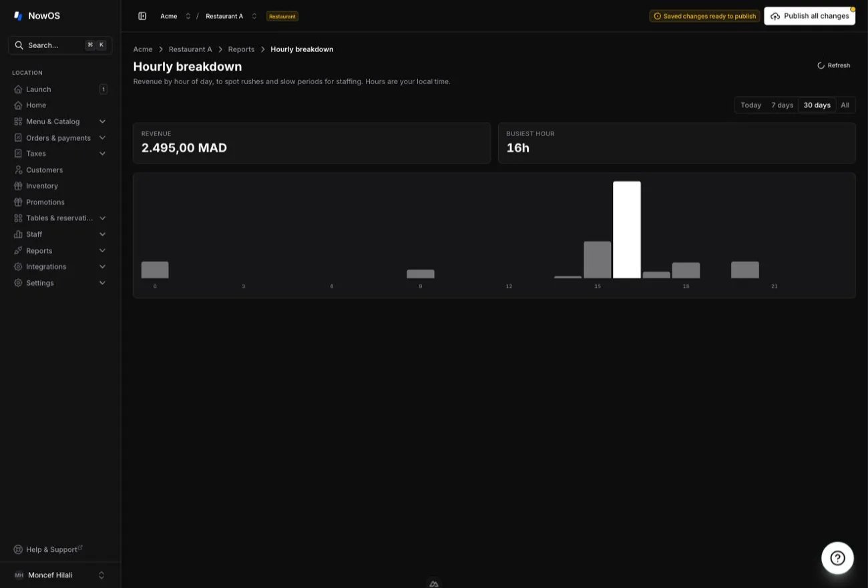Click the Settings gear icon
The image size is (868, 588).
coord(18,283)
